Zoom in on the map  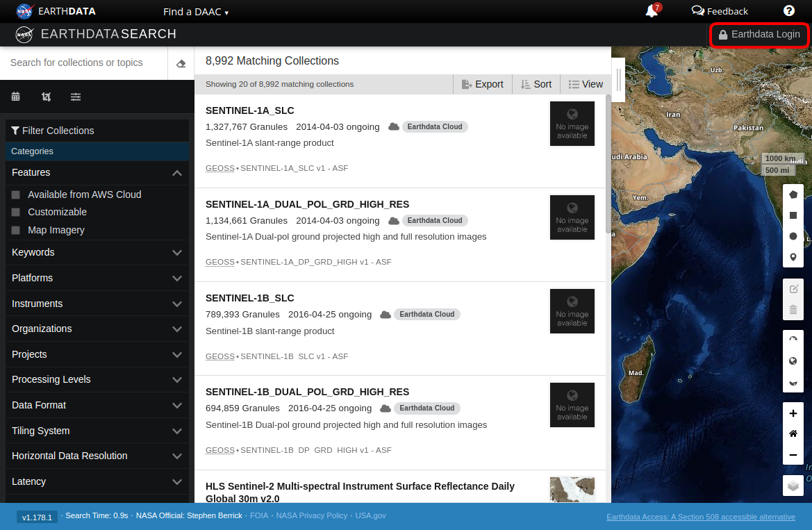point(793,413)
